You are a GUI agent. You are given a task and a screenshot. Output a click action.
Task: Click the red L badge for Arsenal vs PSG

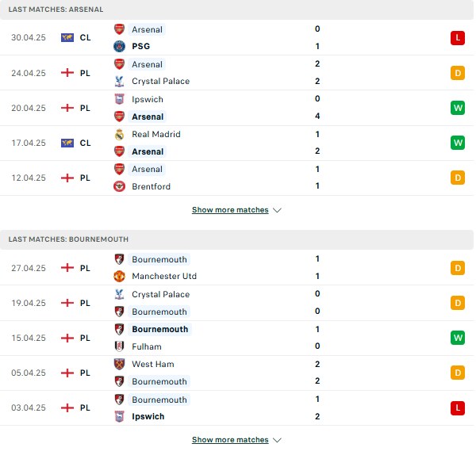(458, 38)
